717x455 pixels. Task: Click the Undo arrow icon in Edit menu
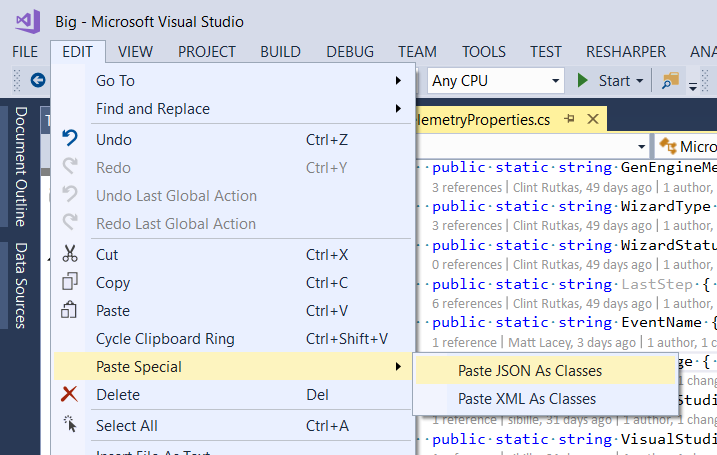pos(70,139)
